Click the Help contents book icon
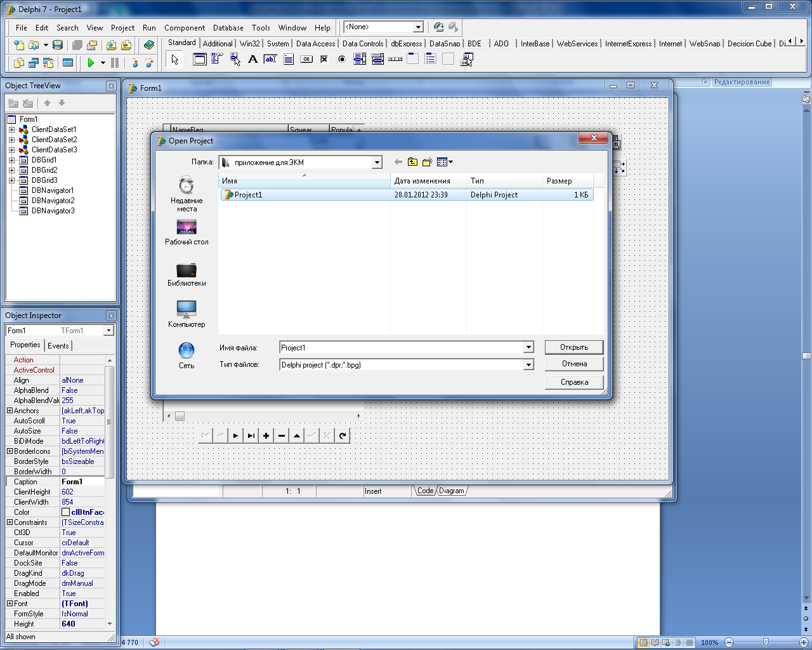812x650 pixels. pos(149,45)
